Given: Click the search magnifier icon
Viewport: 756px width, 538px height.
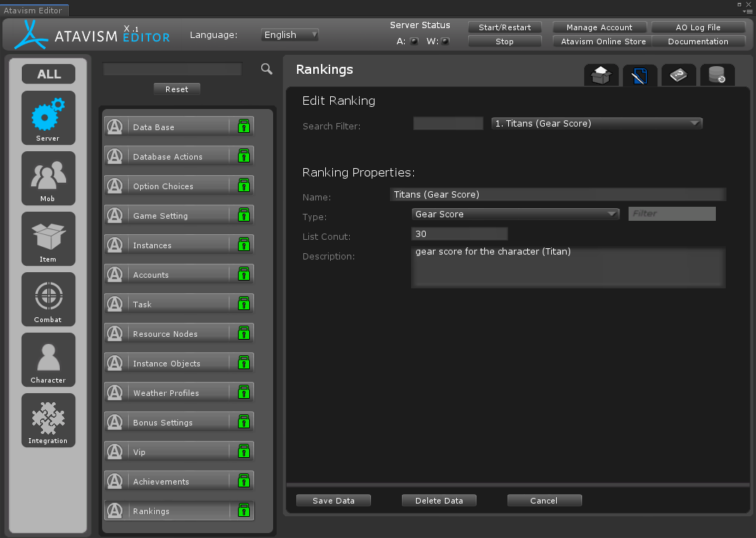Looking at the screenshot, I should (266, 69).
